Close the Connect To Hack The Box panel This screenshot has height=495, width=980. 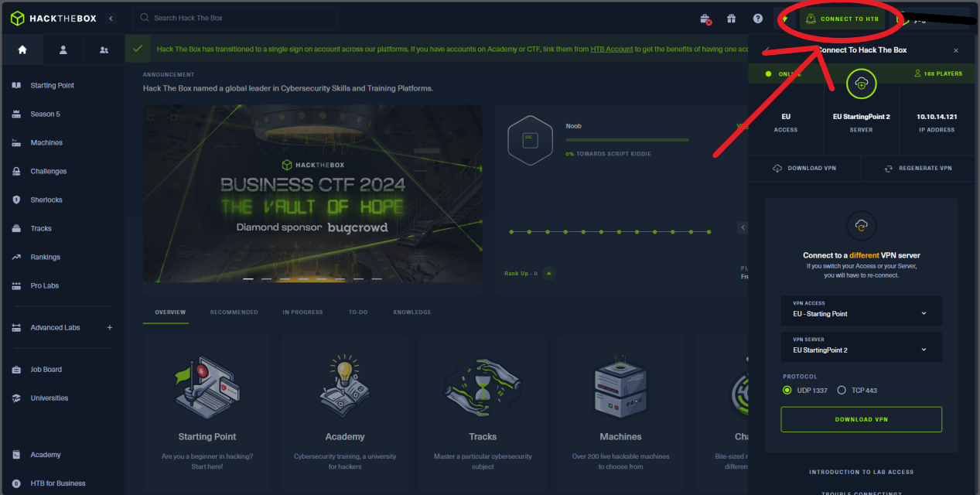(x=955, y=50)
